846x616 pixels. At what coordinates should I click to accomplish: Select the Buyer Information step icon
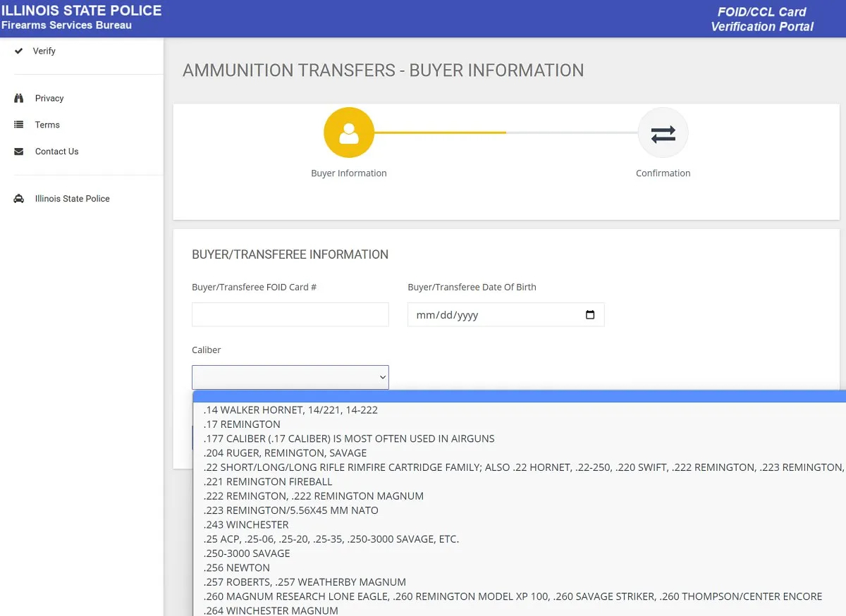tap(348, 133)
